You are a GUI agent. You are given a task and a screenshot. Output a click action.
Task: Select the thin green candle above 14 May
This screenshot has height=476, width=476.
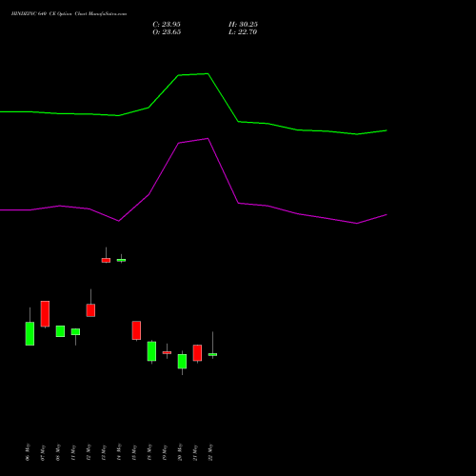[121, 260]
